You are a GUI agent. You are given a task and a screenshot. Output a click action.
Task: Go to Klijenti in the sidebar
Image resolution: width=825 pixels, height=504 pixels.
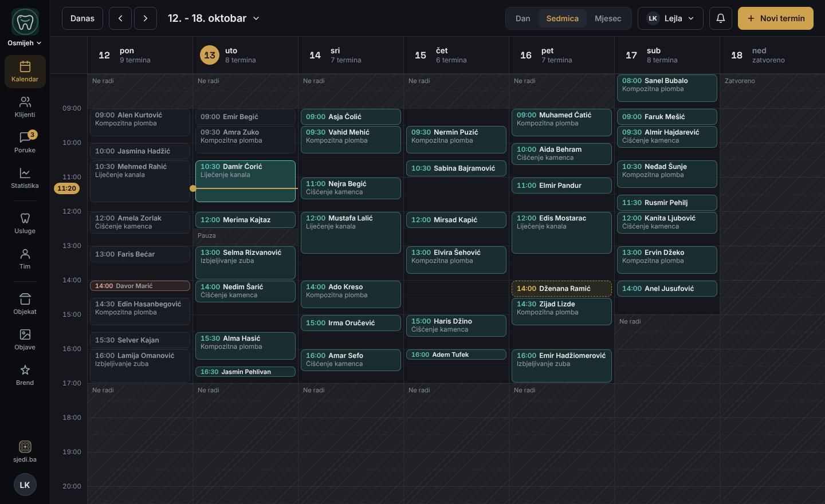coord(25,107)
